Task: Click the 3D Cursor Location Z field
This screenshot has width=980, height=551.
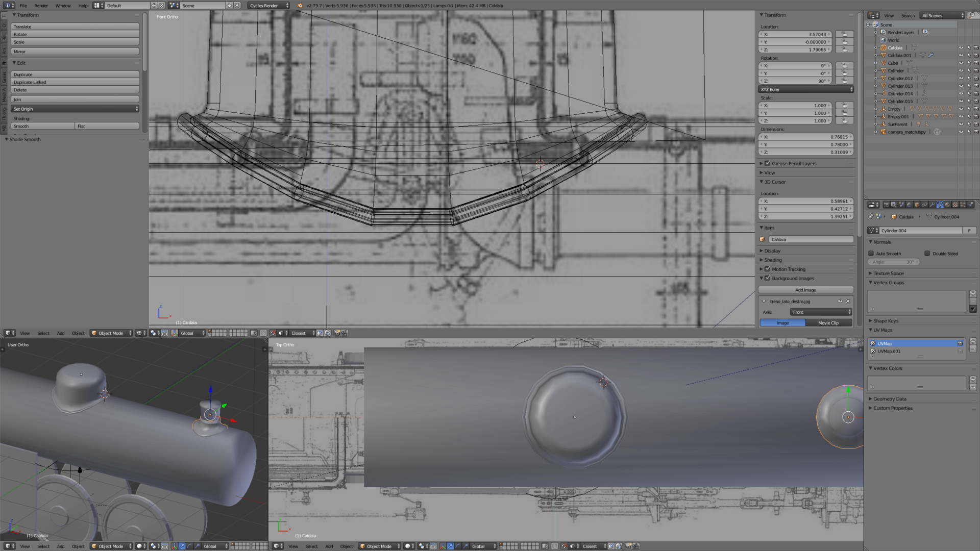Action: point(806,217)
